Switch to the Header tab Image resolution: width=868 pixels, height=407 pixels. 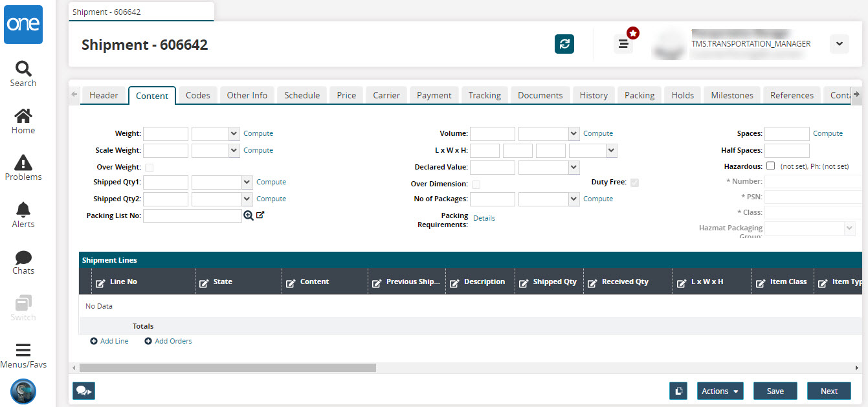coord(104,95)
